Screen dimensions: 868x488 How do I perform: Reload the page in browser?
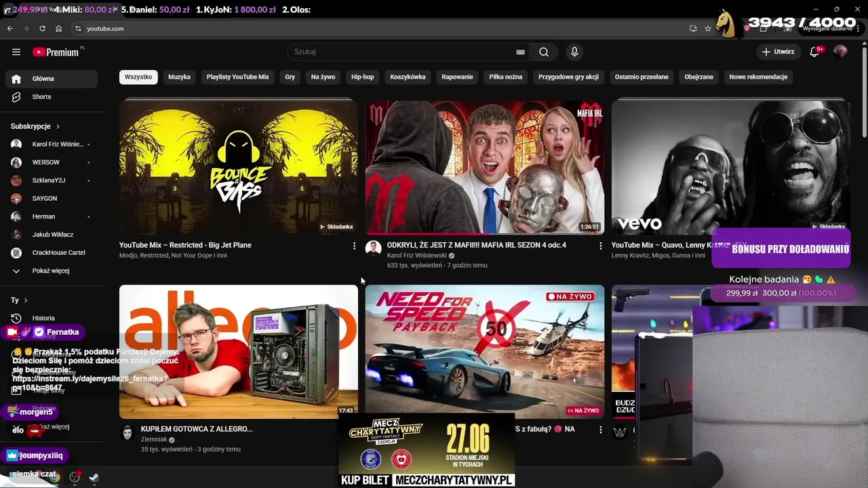pyautogui.click(x=42, y=28)
